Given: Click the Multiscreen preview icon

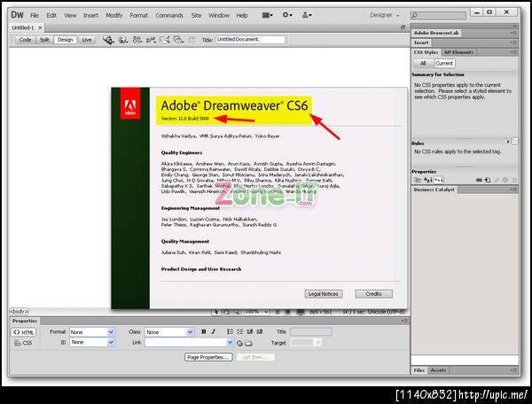Looking at the screenshot, I should 108,40.
